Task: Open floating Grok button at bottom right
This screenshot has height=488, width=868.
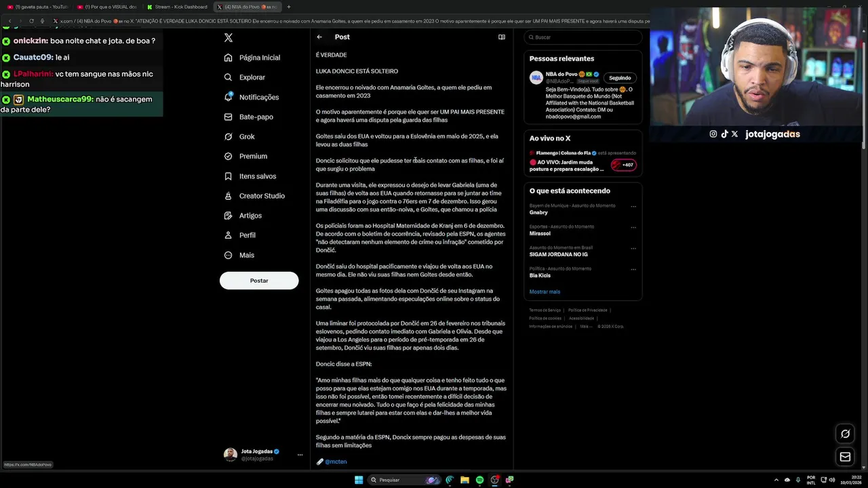Action: pos(845,434)
